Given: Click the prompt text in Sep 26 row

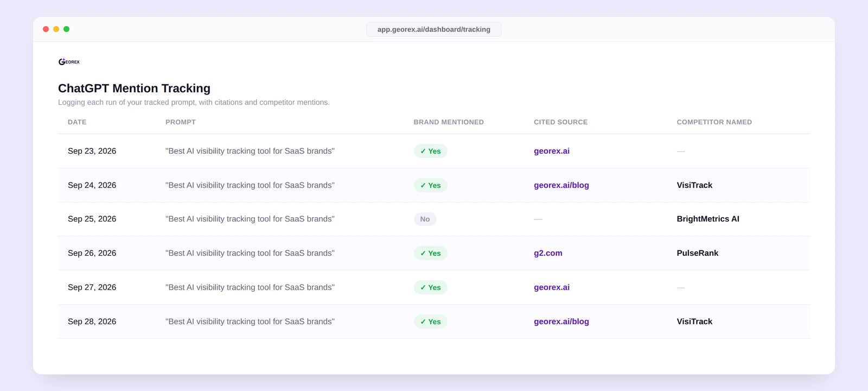Looking at the screenshot, I should (x=250, y=253).
